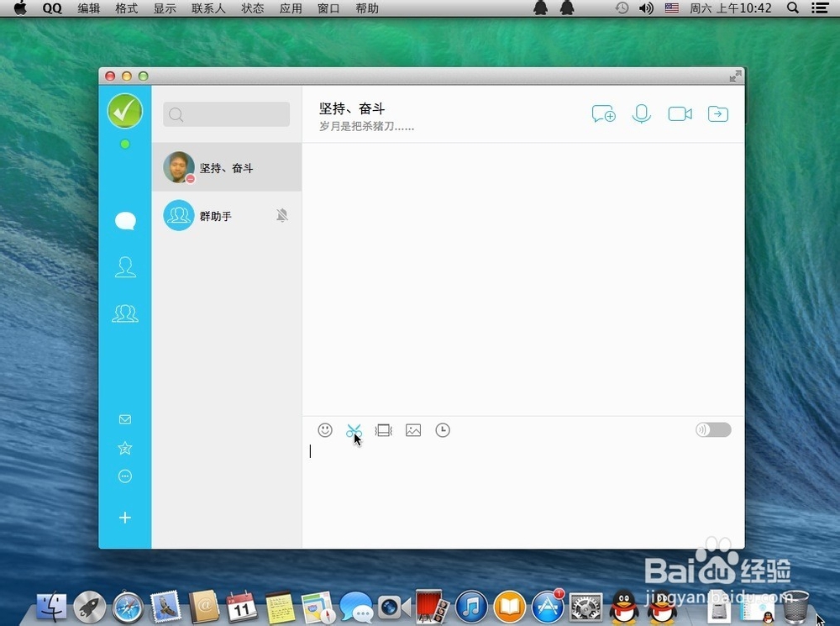Viewport: 840px width, 626px height.
Task: Click the green checkmark profile avatar
Action: tap(125, 111)
